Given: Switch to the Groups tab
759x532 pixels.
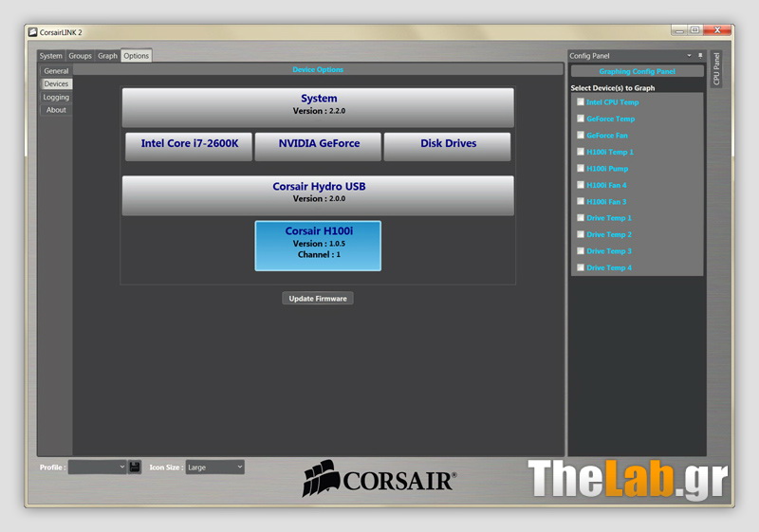Looking at the screenshot, I should coord(80,56).
